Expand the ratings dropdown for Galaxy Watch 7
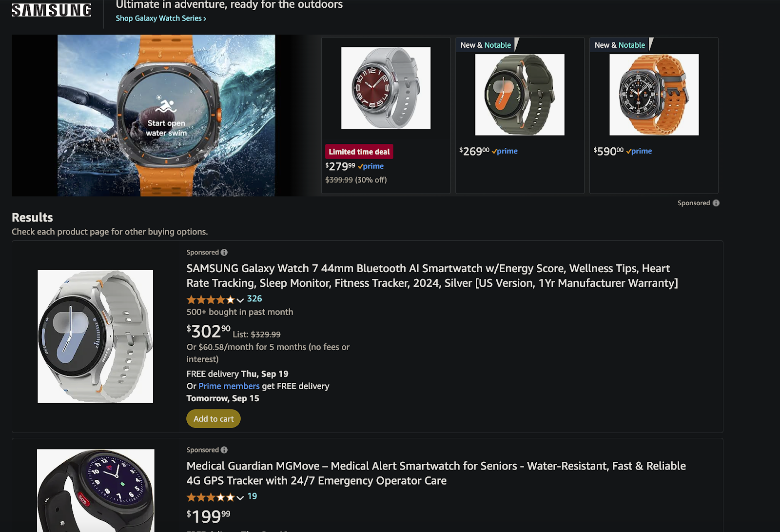 (240, 300)
